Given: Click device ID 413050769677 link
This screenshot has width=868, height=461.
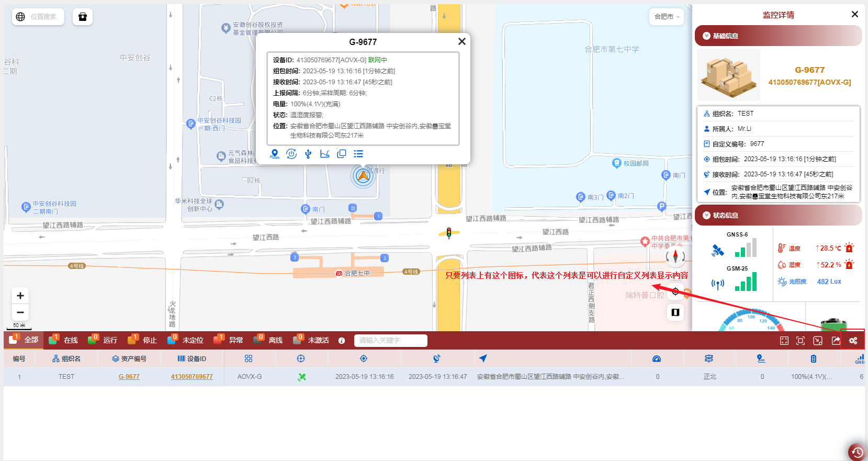Looking at the screenshot, I should coord(191,377).
